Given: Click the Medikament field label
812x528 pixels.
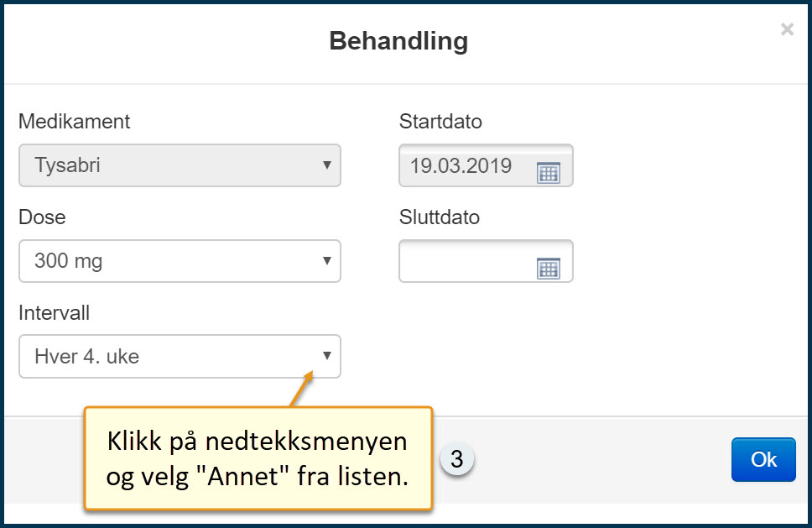Looking at the screenshot, I should [75, 122].
